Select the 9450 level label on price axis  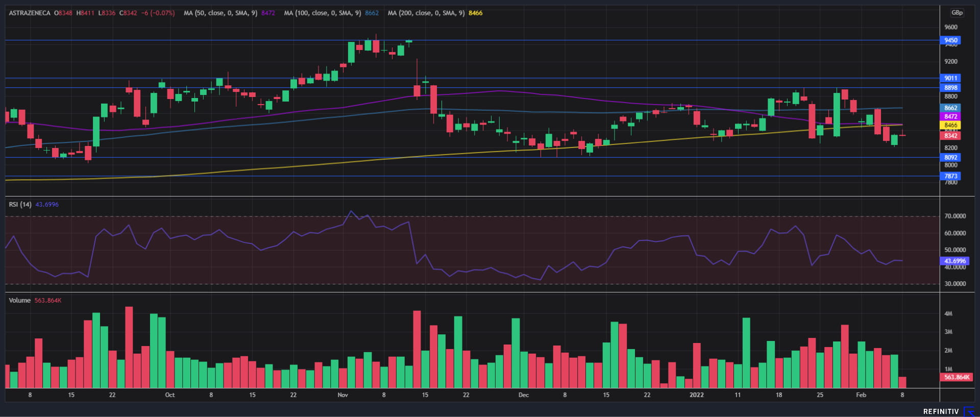click(x=950, y=40)
